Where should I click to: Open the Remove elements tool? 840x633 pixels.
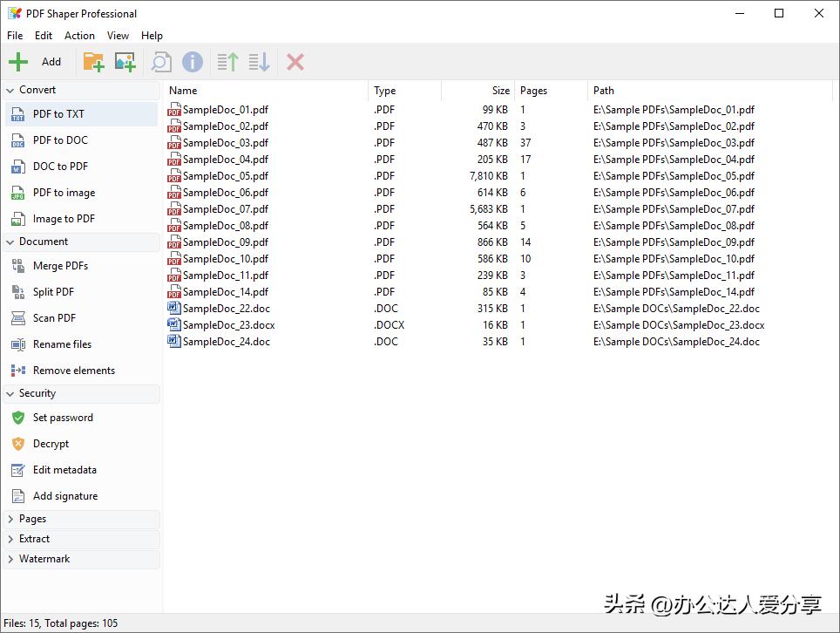81,371
